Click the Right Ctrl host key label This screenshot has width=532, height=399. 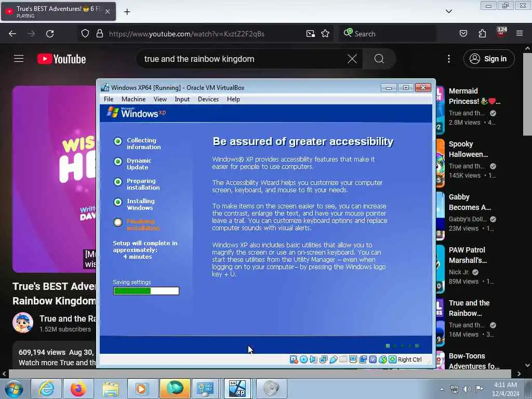pyautogui.click(x=409, y=360)
